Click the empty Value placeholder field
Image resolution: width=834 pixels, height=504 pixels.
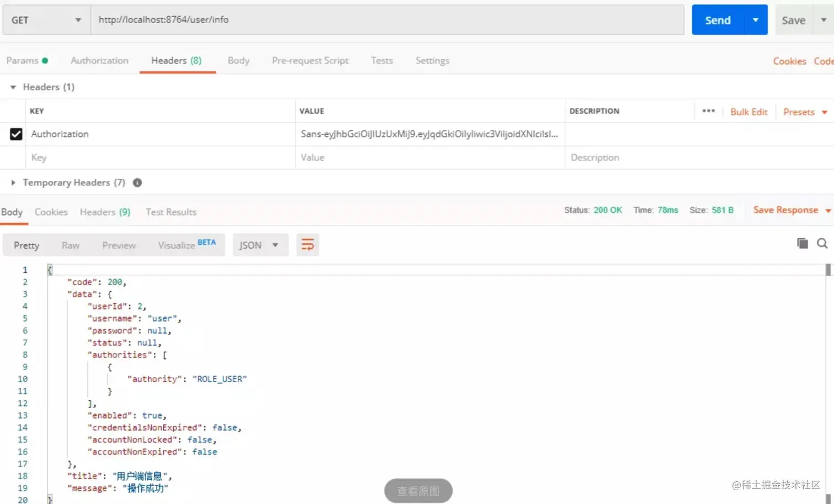pyautogui.click(x=430, y=158)
